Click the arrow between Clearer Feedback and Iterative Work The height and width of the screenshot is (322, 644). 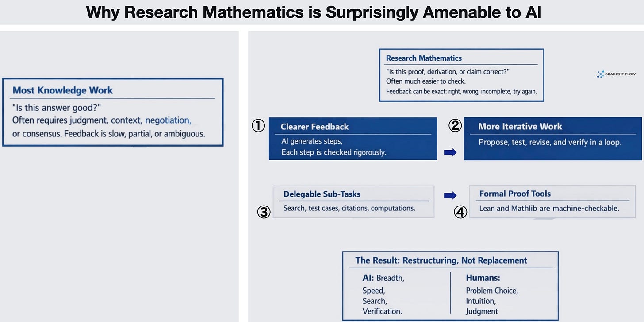[x=450, y=152]
